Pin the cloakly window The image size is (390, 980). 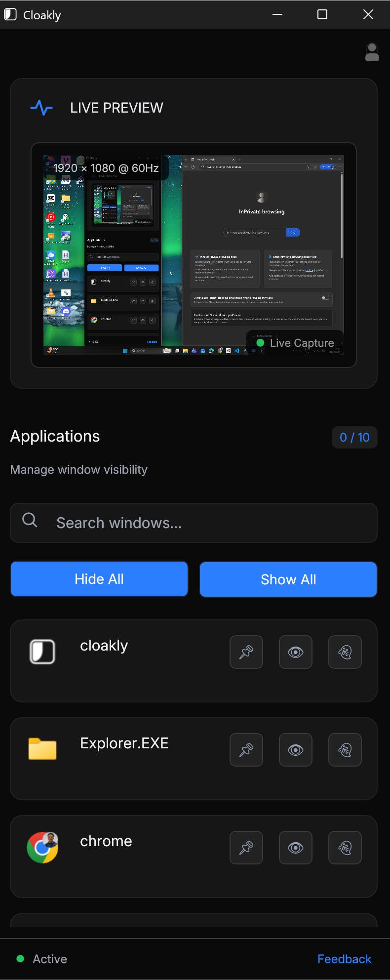point(246,652)
